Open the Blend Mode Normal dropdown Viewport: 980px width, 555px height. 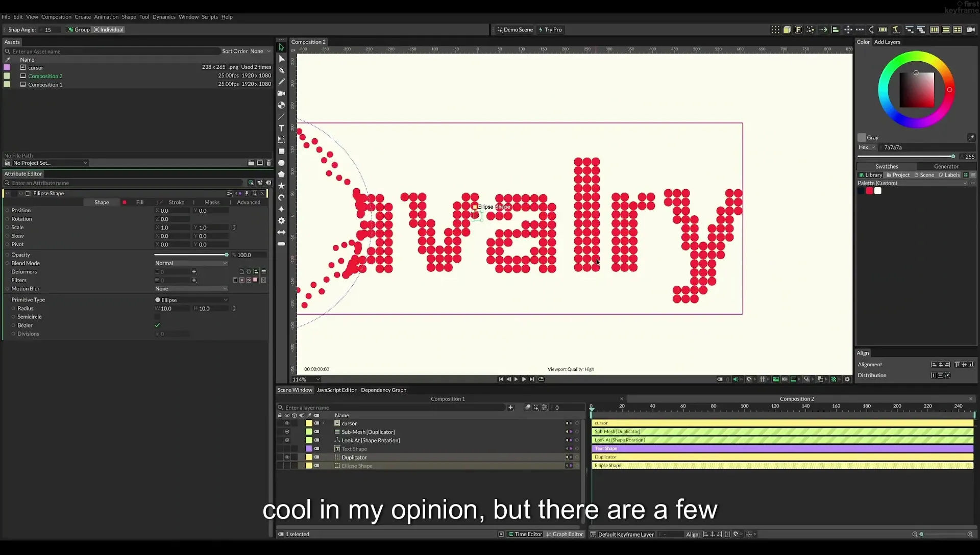pos(191,263)
